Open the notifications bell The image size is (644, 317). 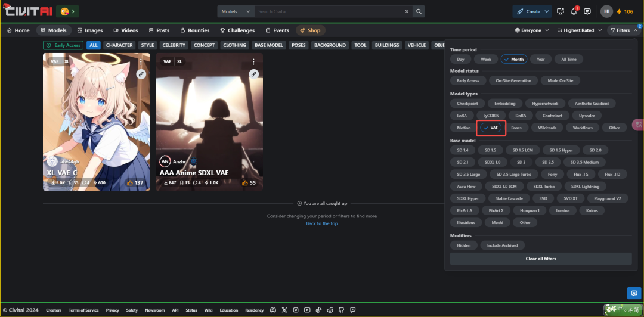coord(575,11)
